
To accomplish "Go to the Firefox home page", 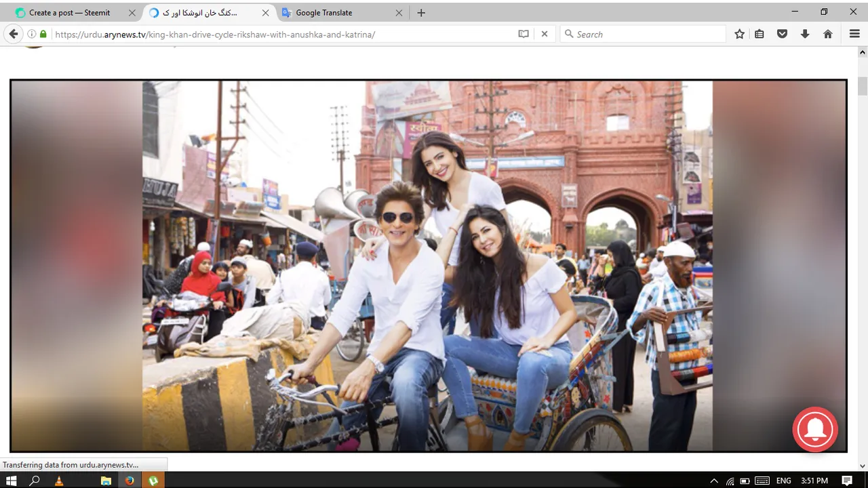I will click(828, 34).
